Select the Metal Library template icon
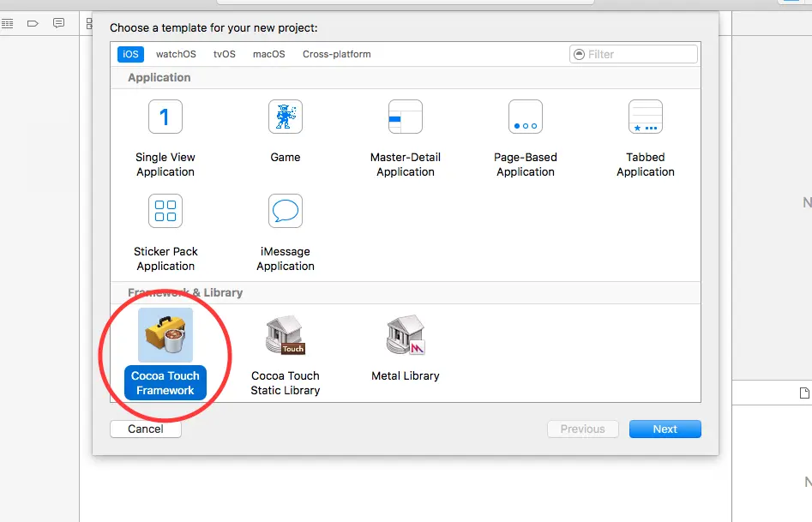 (406, 335)
